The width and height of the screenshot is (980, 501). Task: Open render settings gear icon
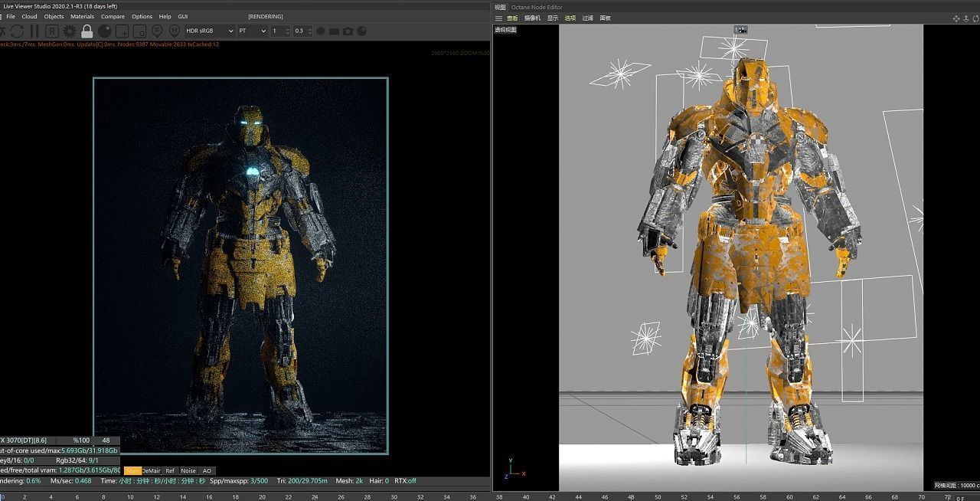69,31
